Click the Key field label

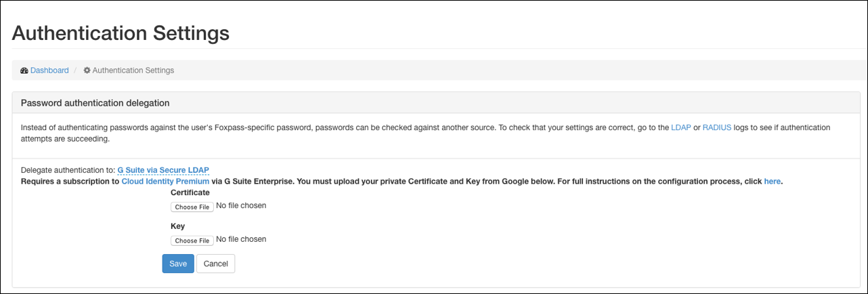[x=177, y=226]
